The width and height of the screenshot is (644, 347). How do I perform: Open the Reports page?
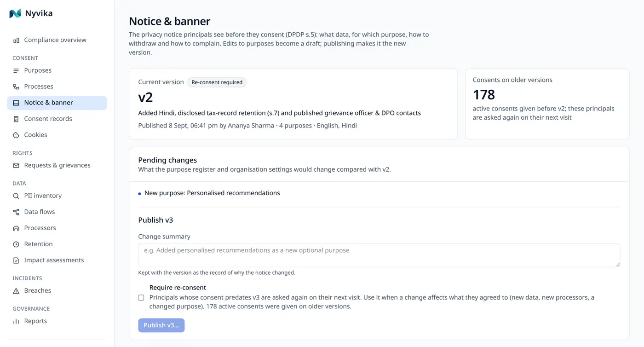(x=57, y=321)
